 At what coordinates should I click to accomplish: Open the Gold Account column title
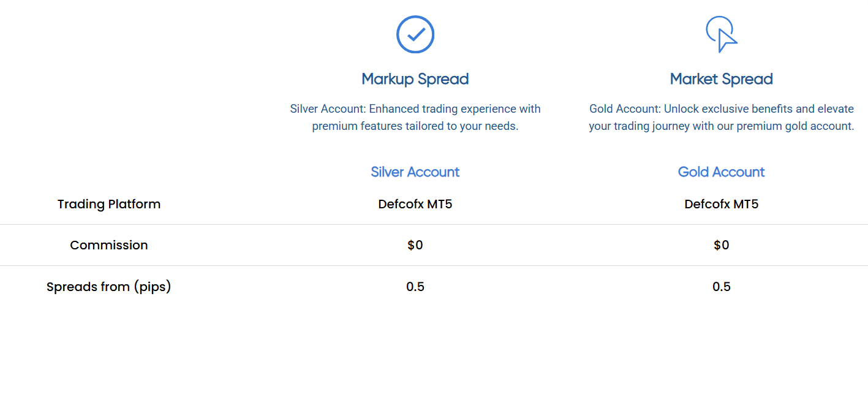pyautogui.click(x=722, y=172)
